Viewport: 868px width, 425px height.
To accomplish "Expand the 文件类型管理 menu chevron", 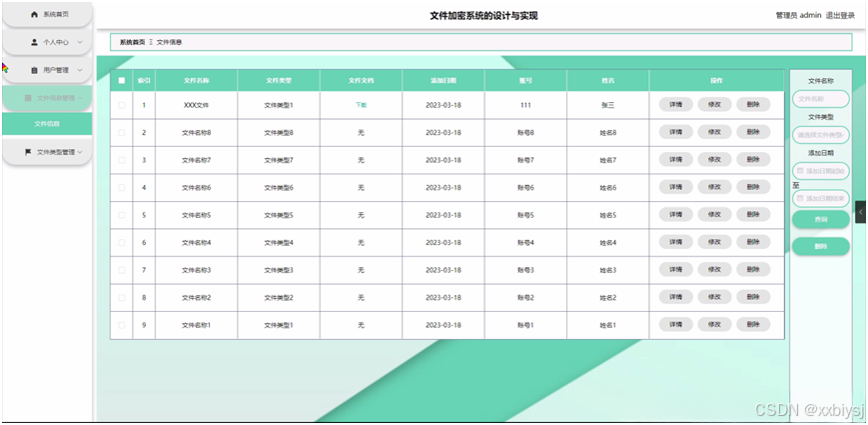I will [x=80, y=152].
